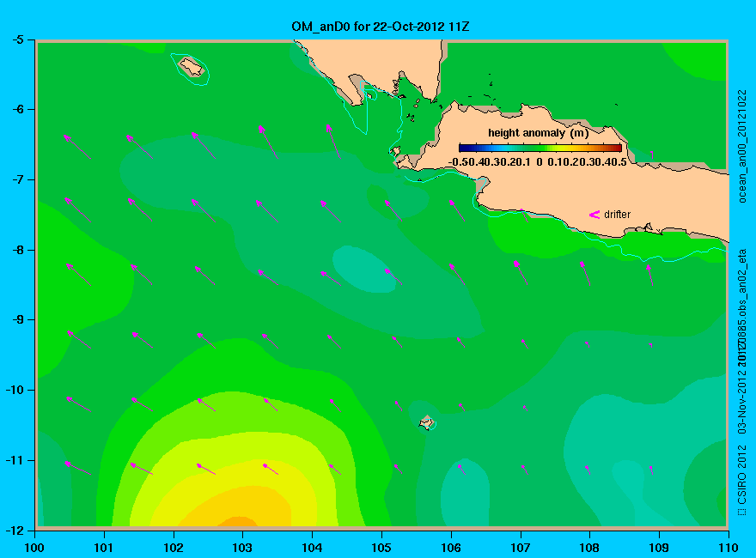Screen dimensions: 756x558
Task: Click the x-axis label '101'
Action: 104,548
